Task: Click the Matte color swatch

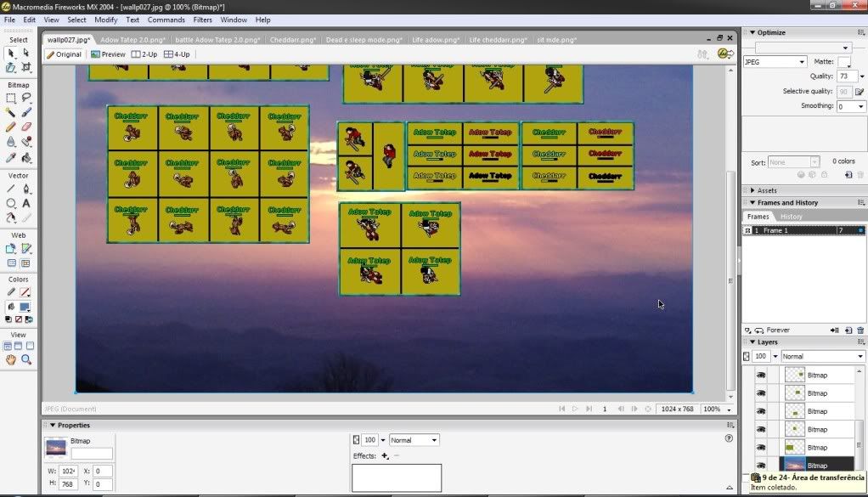Action: tap(843, 62)
